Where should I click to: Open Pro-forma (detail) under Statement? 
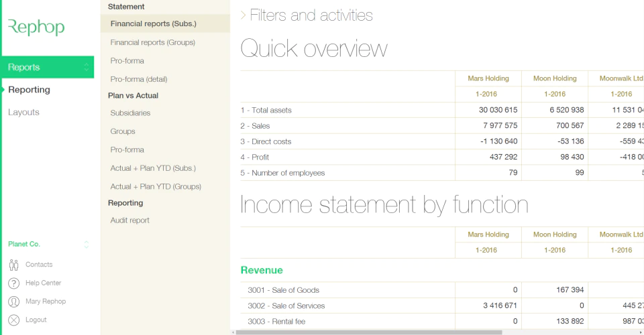point(139,79)
